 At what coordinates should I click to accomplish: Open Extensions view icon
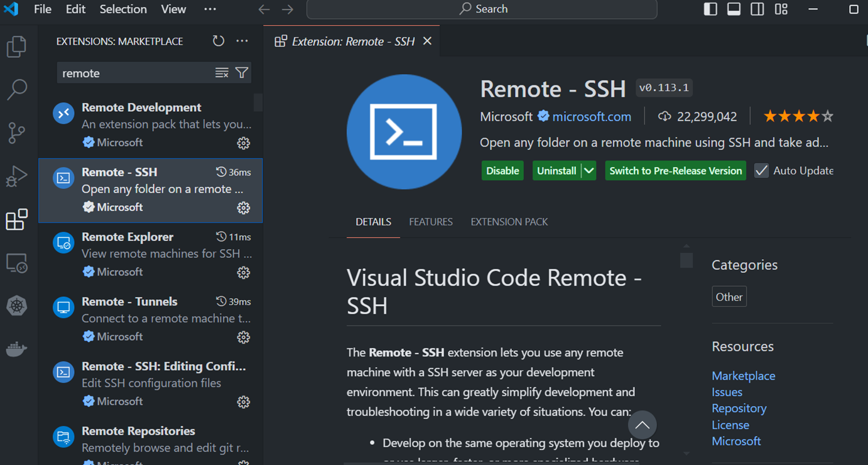pos(16,220)
